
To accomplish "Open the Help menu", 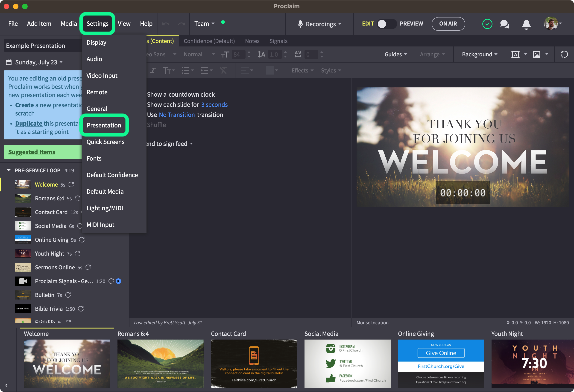I will click(146, 24).
